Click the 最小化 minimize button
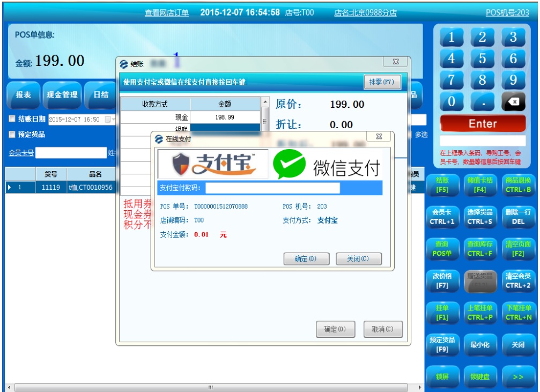The image size is (540, 392). tap(480, 344)
